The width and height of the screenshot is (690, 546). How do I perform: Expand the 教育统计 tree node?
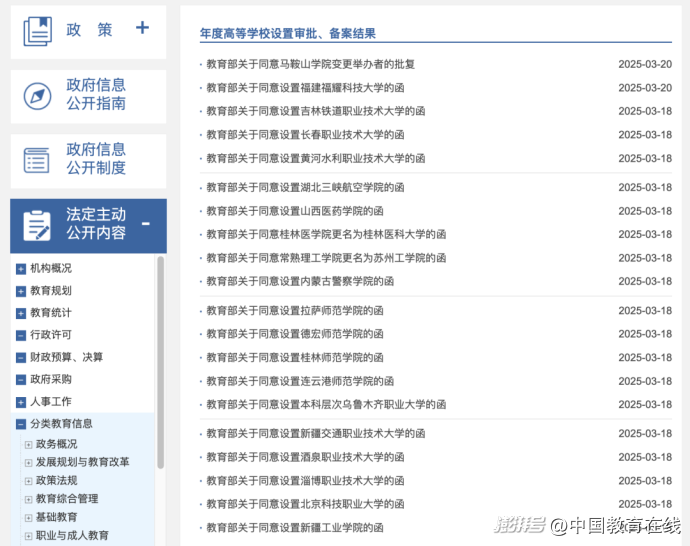[x=21, y=313]
